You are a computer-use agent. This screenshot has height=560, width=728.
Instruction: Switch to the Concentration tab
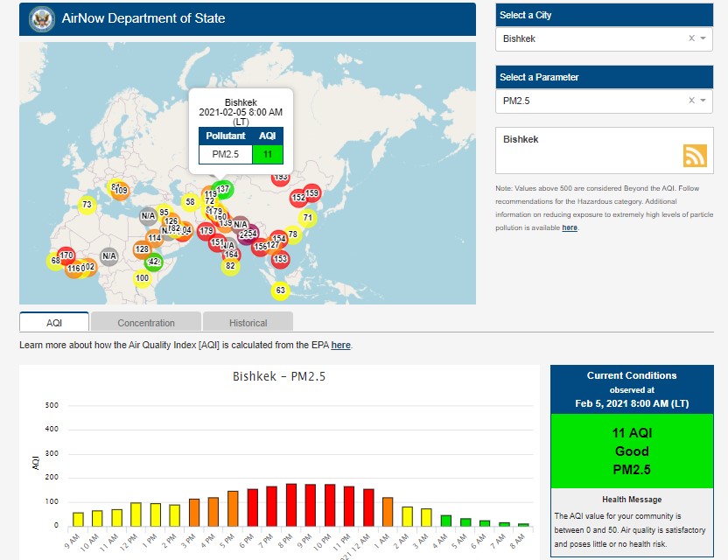pyautogui.click(x=146, y=322)
